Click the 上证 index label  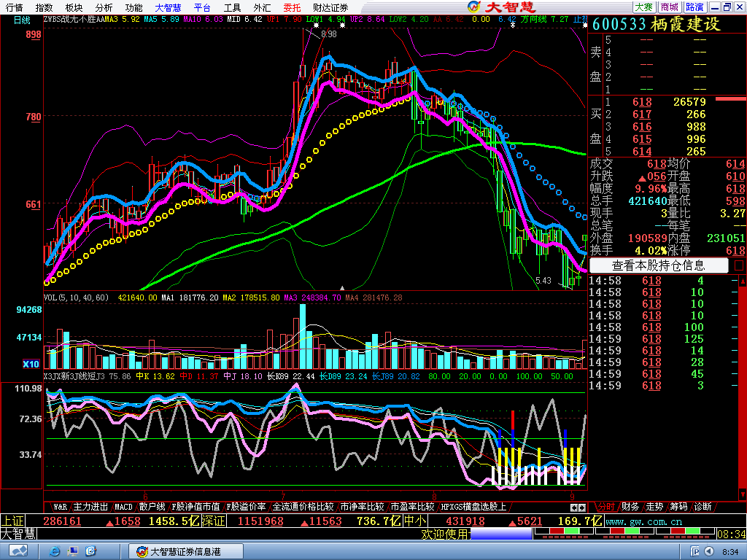coord(13,521)
